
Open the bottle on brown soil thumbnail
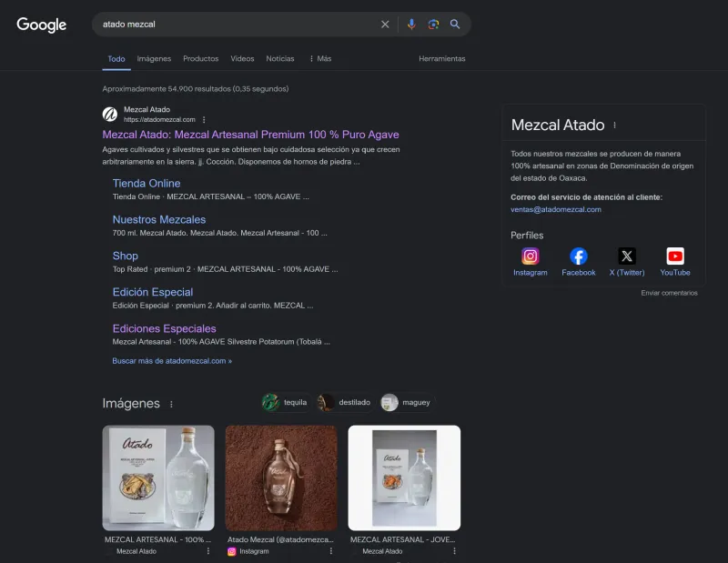tap(281, 478)
